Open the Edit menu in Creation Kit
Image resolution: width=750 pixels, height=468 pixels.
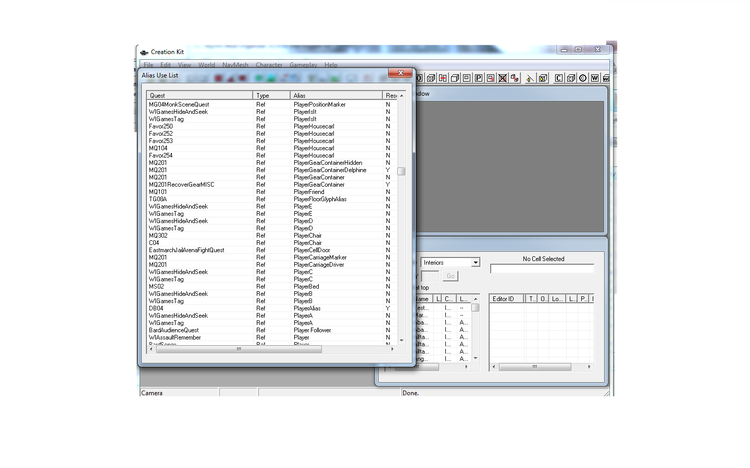(x=165, y=65)
